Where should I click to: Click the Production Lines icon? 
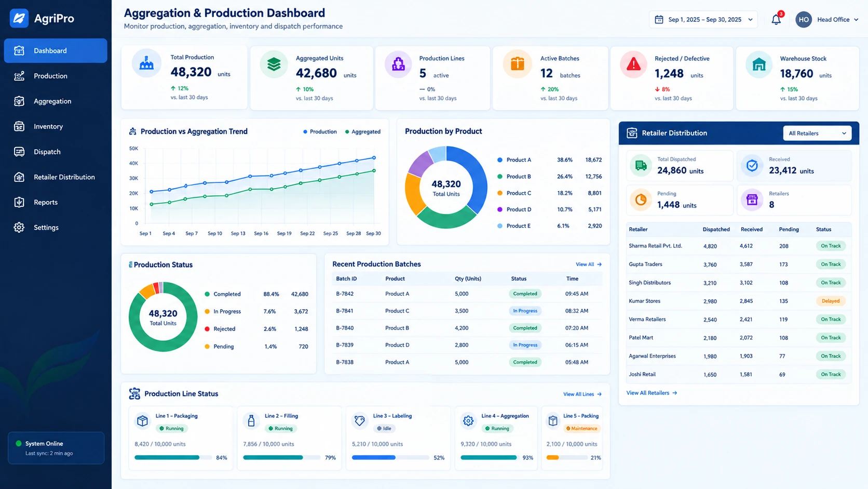[x=398, y=64]
